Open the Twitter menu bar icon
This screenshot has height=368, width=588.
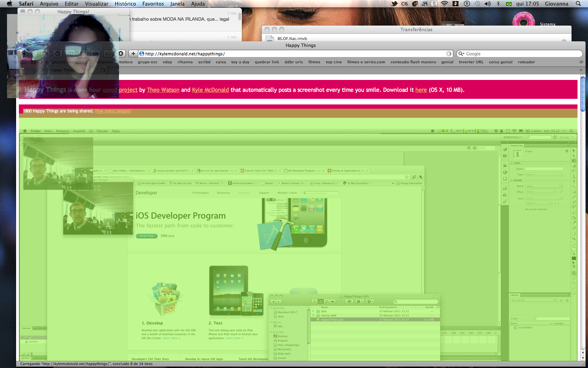[394, 4]
